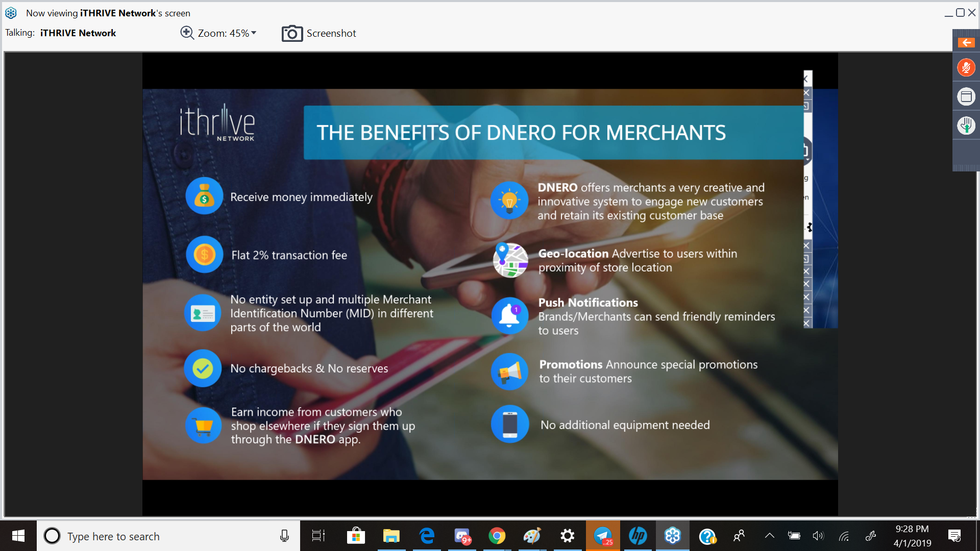
Task: Open Task View on the taskbar
Action: coord(318,536)
